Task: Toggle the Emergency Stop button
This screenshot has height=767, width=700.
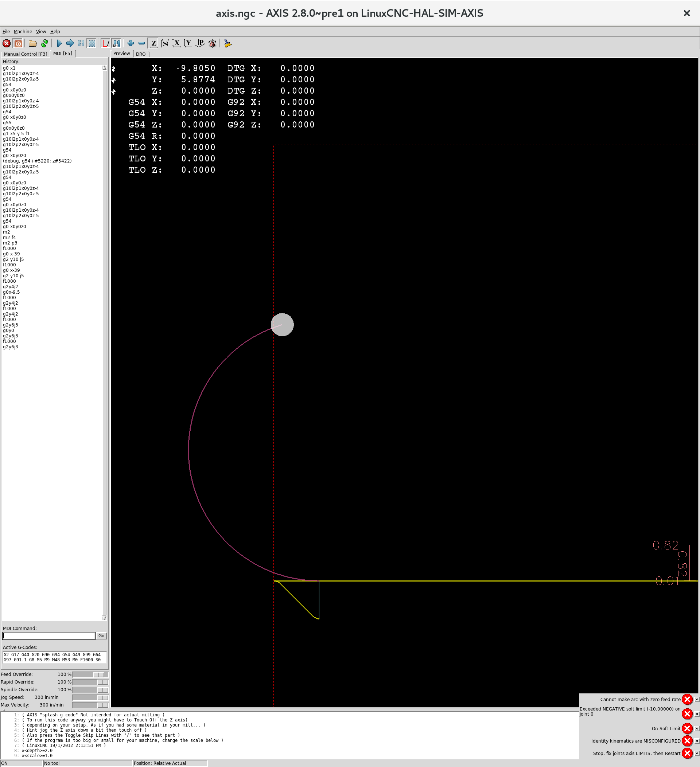Action: tap(7, 43)
